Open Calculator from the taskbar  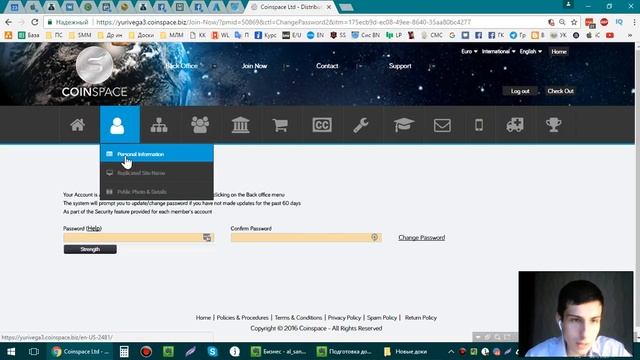click(x=124, y=351)
